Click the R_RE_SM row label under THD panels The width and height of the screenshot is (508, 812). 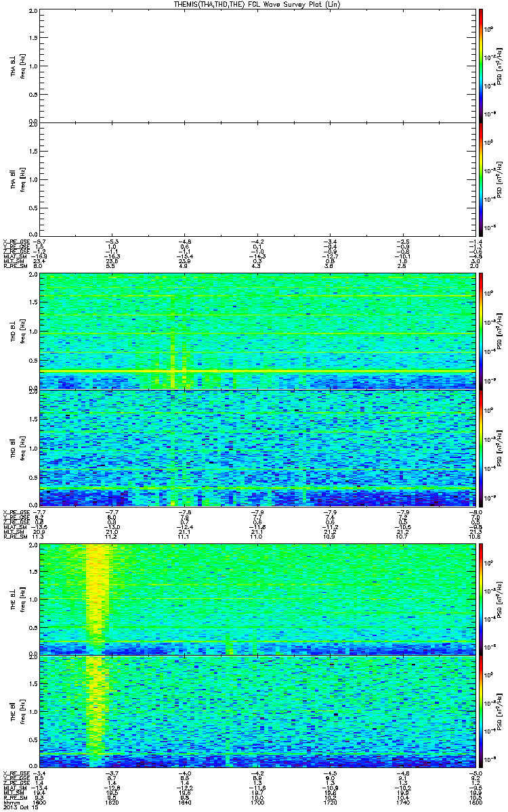click(16, 537)
